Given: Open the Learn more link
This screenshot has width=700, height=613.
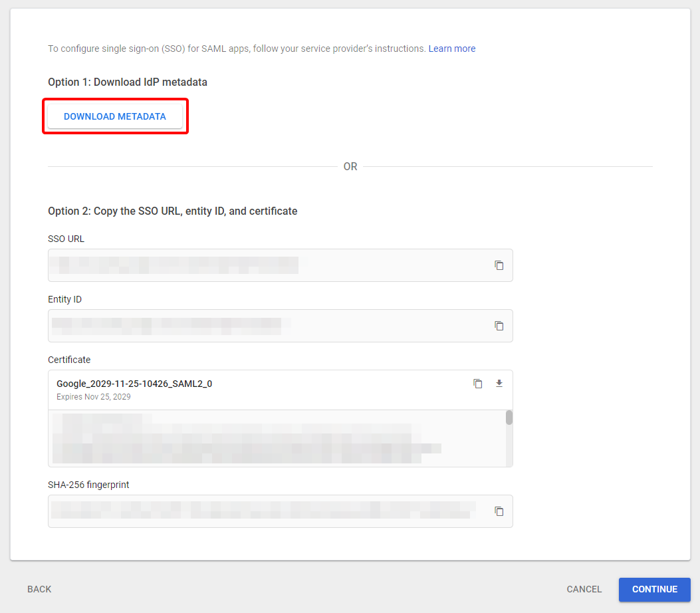Looking at the screenshot, I should pyautogui.click(x=452, y=48).
